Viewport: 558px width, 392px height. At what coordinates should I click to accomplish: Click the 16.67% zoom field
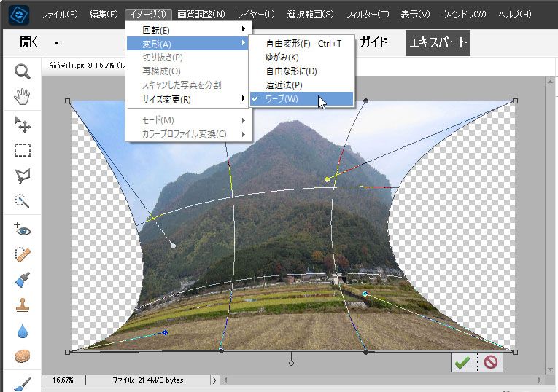click(63, 380)
